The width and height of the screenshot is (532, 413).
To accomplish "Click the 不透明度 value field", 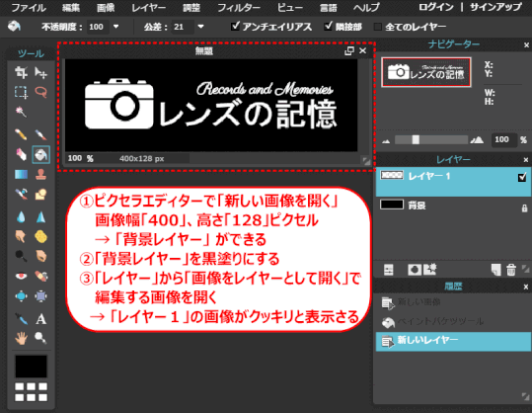I will (x=98, y=27).
